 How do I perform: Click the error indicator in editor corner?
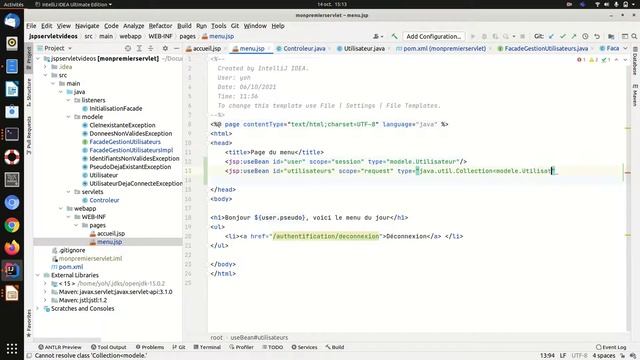pos(581,60)
